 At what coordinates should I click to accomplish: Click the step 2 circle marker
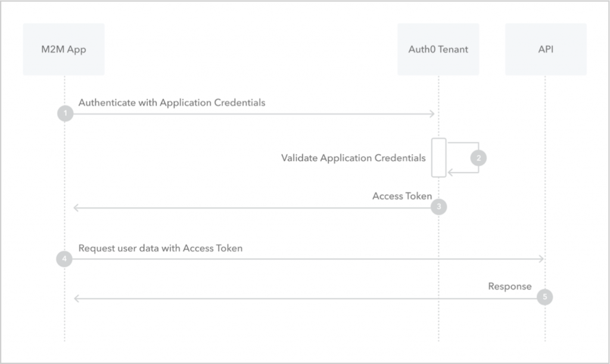[x=478, y=158]
